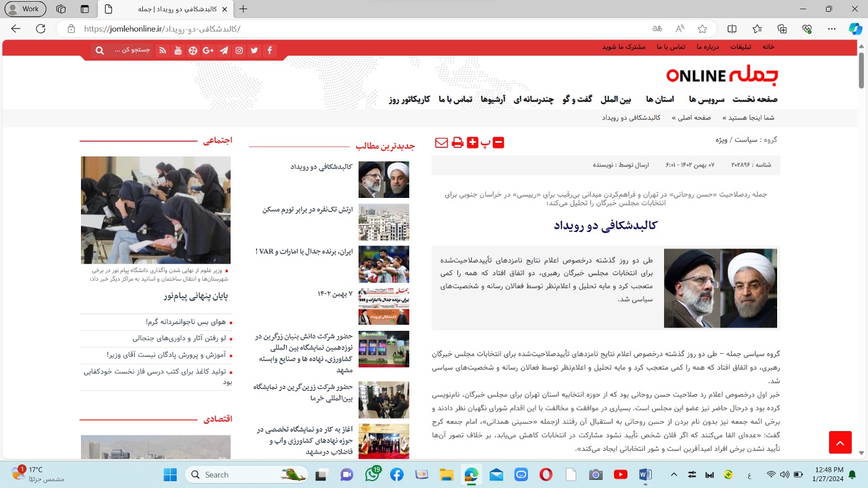Click the Translate page icon in address bar

coord(657,28)
